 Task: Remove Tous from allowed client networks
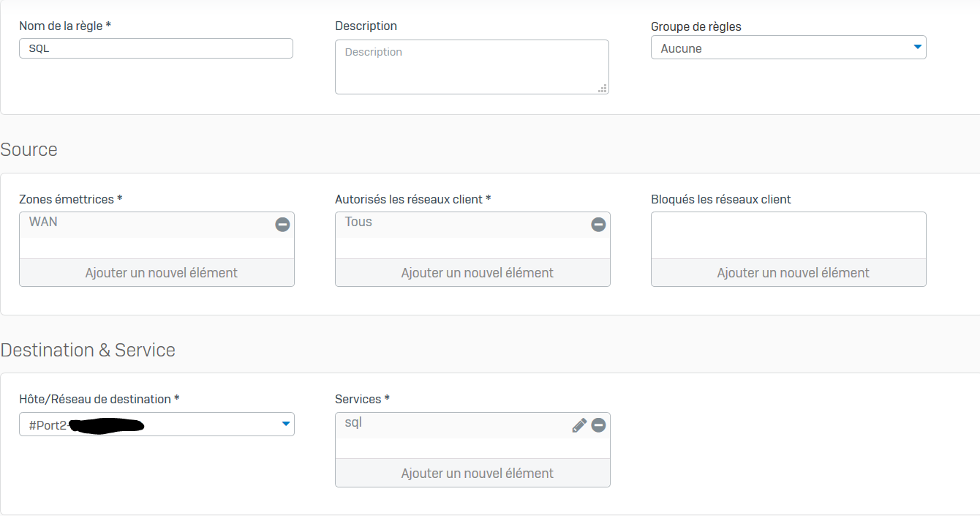[598, 225]
